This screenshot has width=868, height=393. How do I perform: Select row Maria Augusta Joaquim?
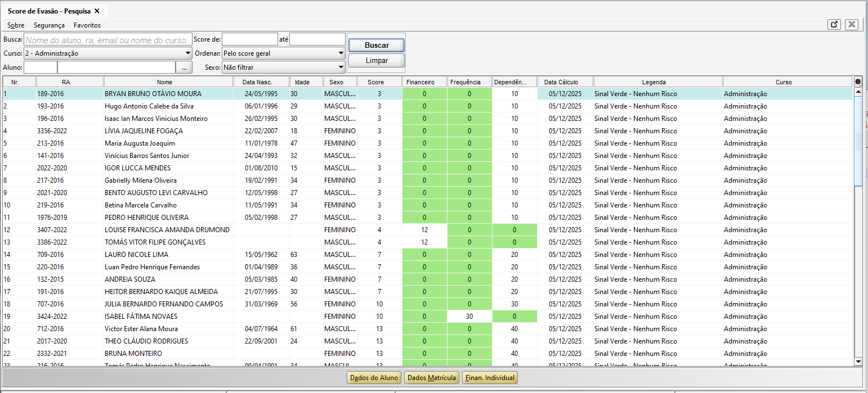coord(428,143)
